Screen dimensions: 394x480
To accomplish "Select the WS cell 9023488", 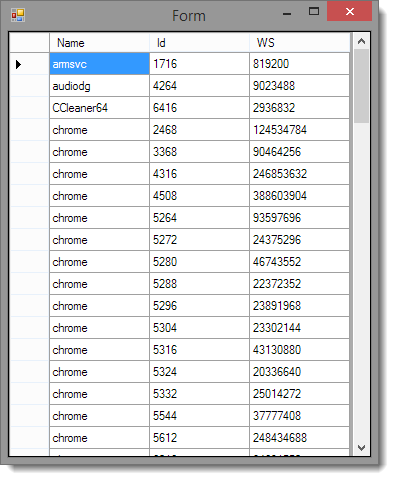I will [299, 86].
